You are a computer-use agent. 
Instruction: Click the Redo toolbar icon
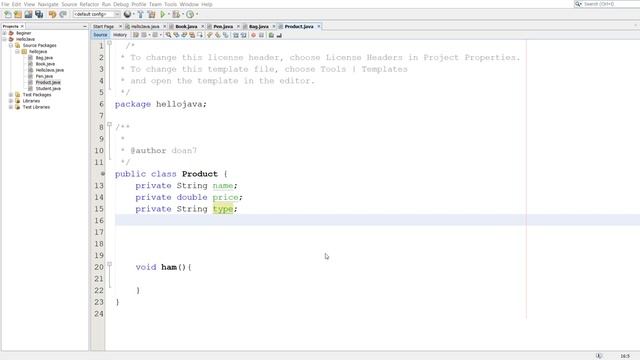(x=63, y=14)
